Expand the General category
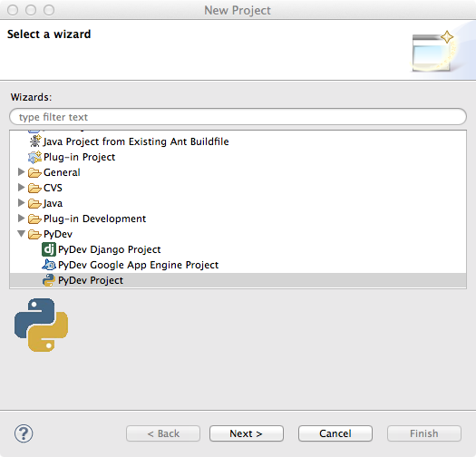The image size is (476, 457). click(21, 172)
